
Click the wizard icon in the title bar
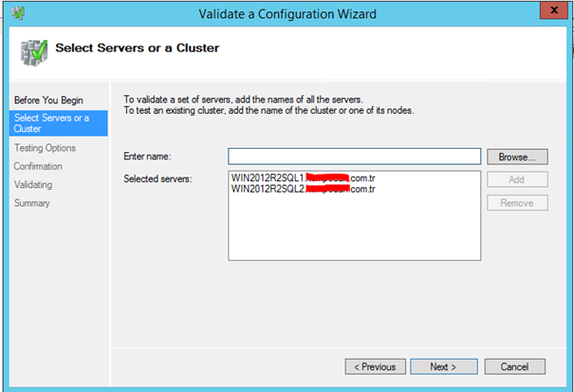[16, 13]
